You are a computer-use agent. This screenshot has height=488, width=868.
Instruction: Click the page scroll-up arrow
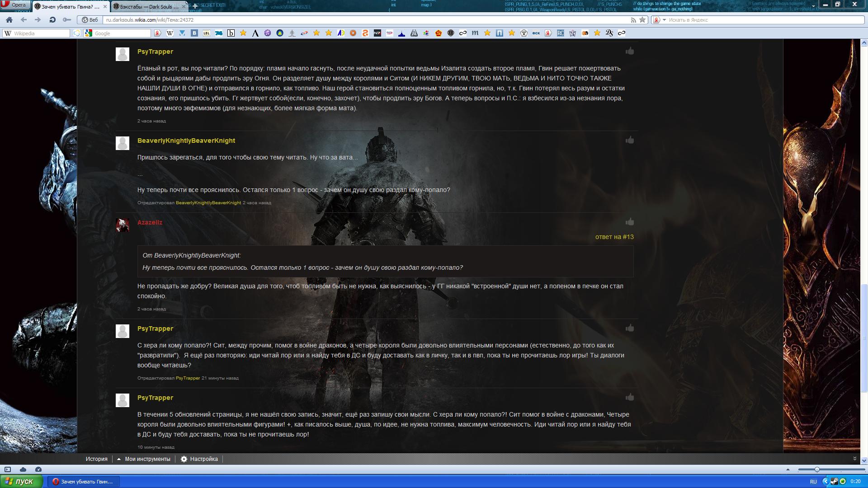864,43
